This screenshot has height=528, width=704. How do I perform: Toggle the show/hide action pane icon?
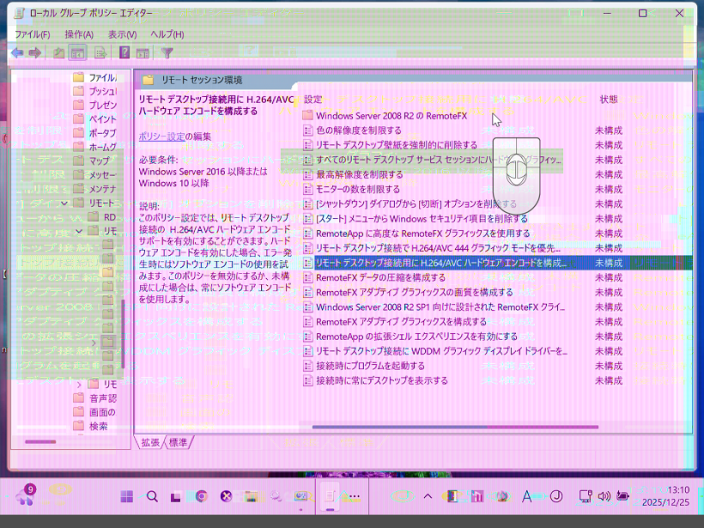(x=145, y=52)
